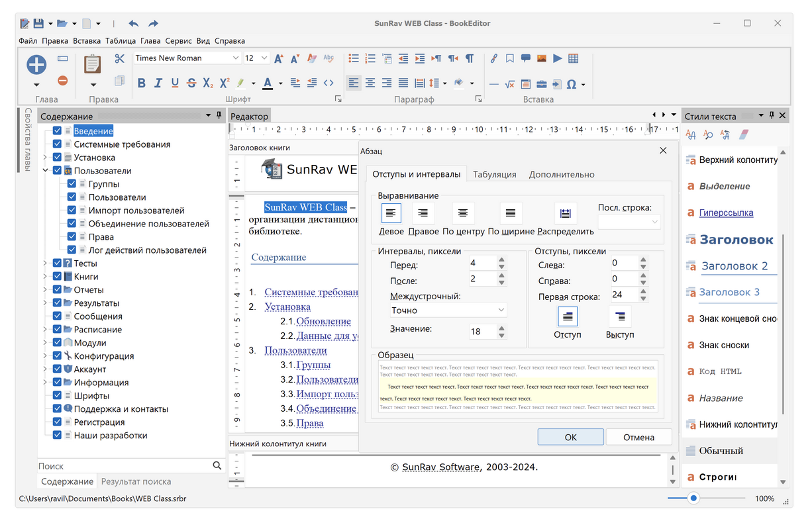This screenshot has width=812, height=523.
Task: Click the Поиск search field
Action: tap(123, 466)
